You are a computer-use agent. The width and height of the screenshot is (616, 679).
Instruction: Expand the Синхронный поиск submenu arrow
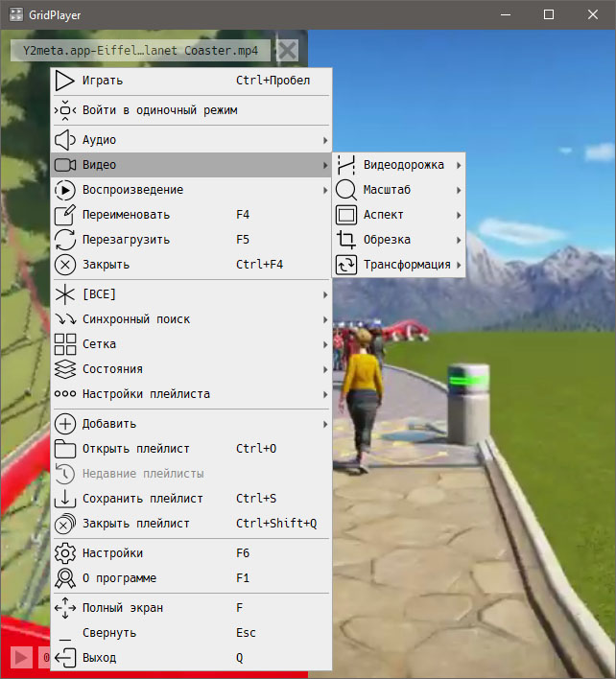point(325,319)
